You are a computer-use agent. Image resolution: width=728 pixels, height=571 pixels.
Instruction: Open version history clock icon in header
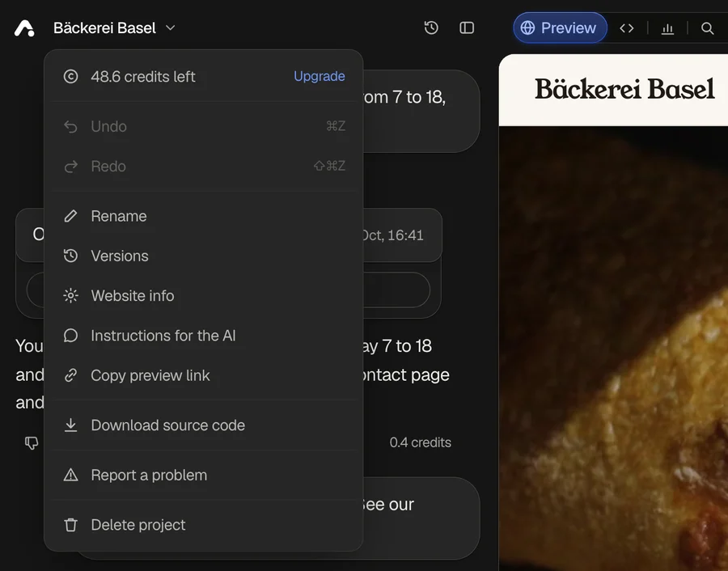(431, 27)
